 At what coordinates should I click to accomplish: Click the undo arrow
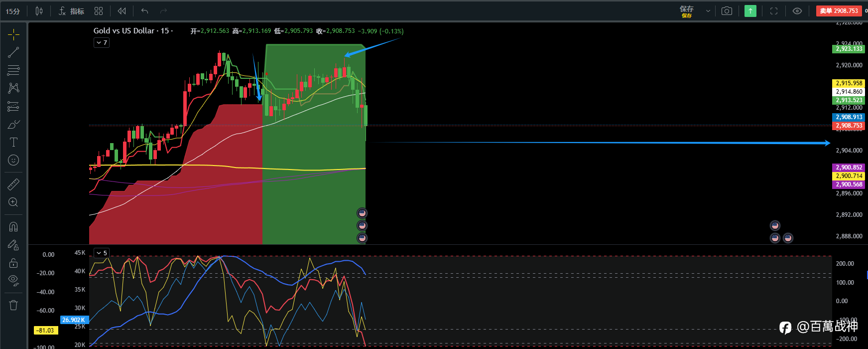coord(145,11)
